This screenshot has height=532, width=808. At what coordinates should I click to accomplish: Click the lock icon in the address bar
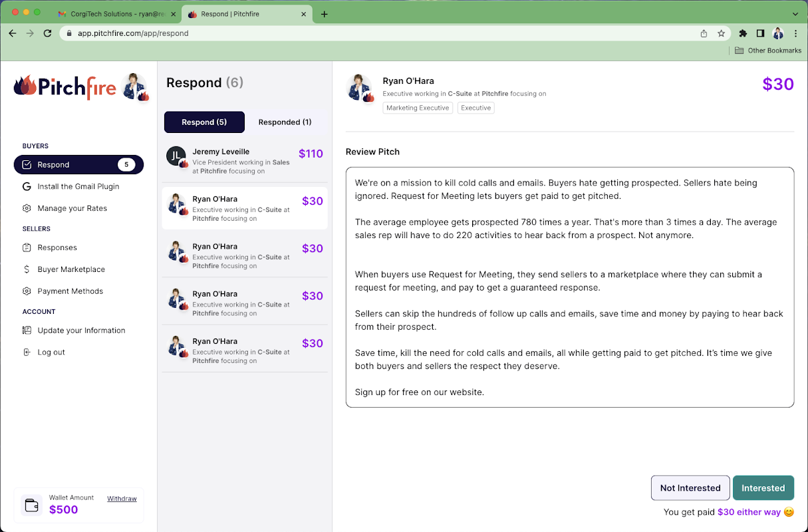69,33
